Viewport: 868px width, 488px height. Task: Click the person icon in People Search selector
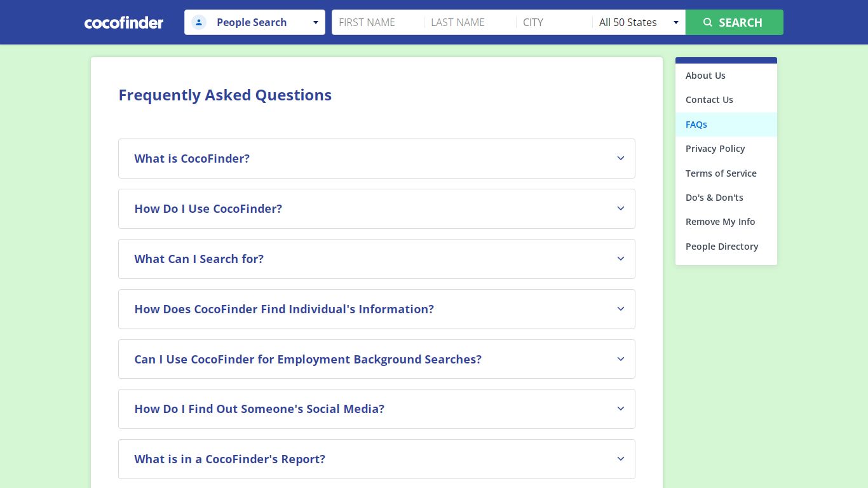point(199,22)
